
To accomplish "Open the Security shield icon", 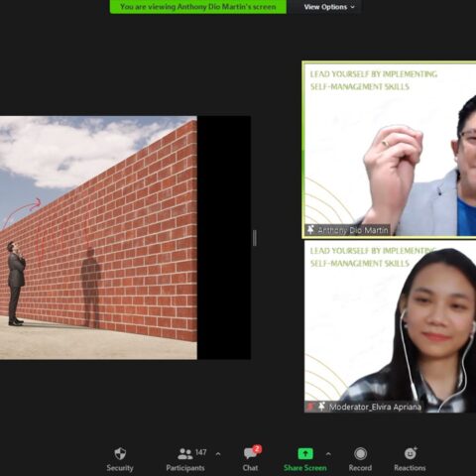I will tap(120, 453).
